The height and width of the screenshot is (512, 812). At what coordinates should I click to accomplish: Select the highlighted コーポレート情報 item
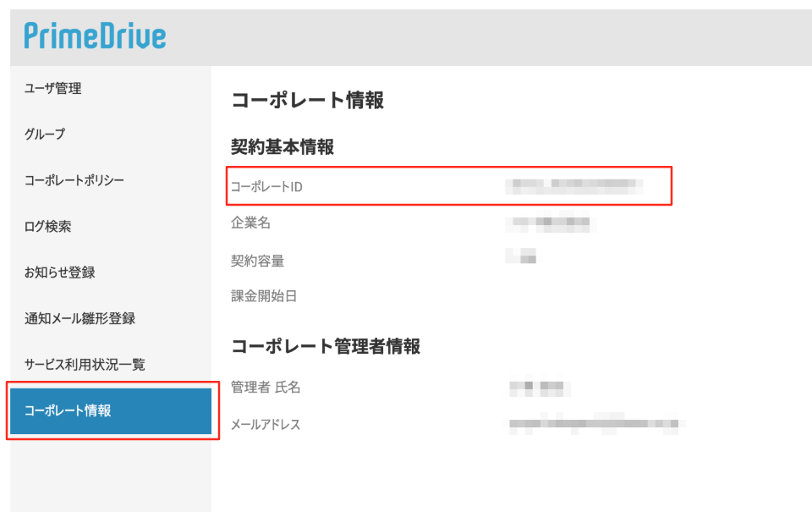pos(111,411)
